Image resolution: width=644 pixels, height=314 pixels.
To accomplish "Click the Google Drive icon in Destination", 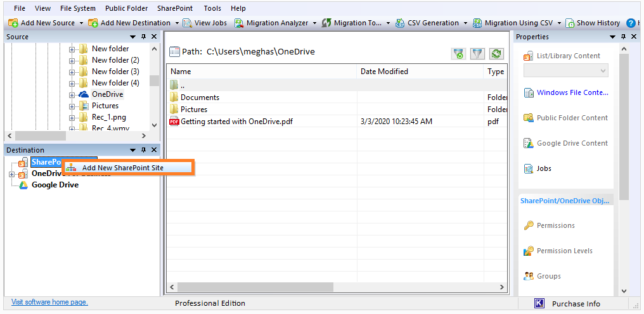I will 24,185.
